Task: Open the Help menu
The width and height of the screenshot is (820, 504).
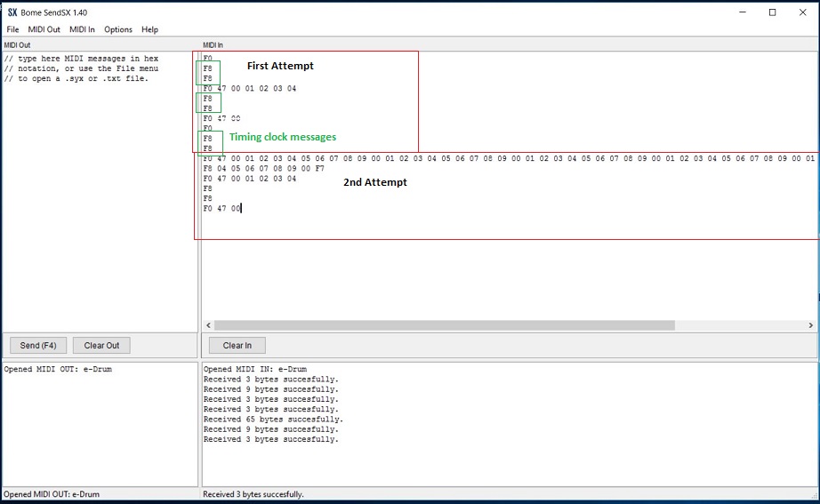Action: coord(149,29)
